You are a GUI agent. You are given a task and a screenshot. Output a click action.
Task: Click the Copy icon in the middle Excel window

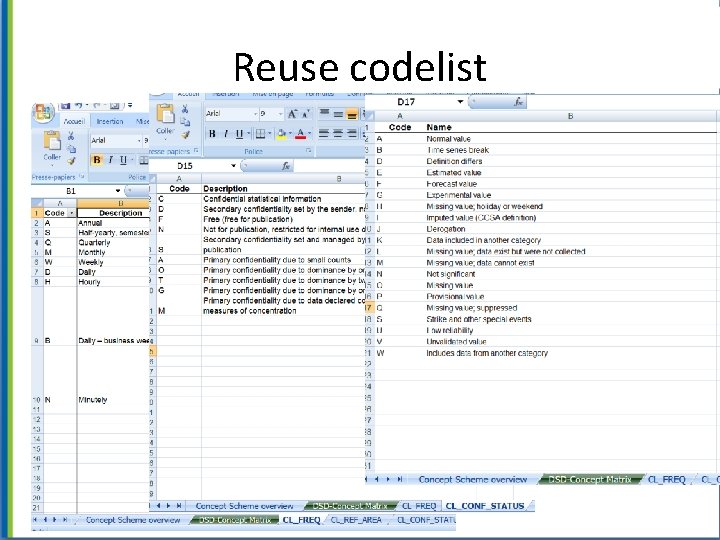click(x=185, y=122)
